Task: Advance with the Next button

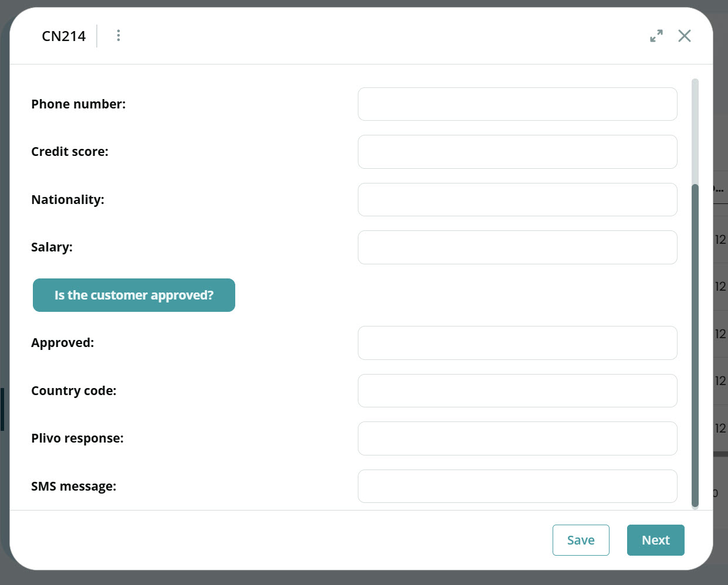Action: [x=655, y=540]
